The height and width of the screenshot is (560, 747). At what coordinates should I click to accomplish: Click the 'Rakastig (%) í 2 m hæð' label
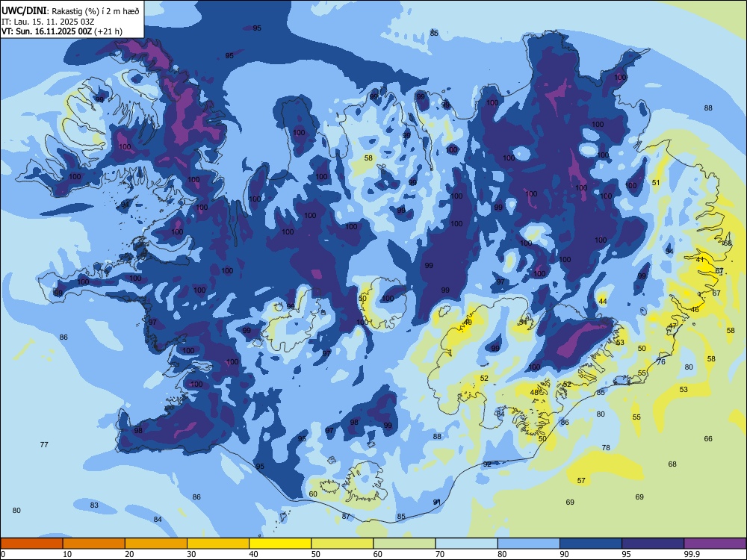coord(96,11)
